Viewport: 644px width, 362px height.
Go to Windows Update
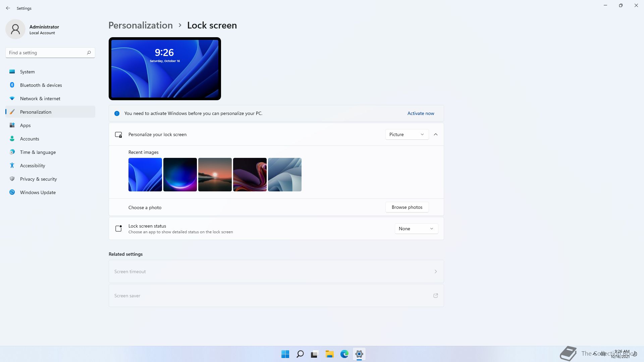50,192
